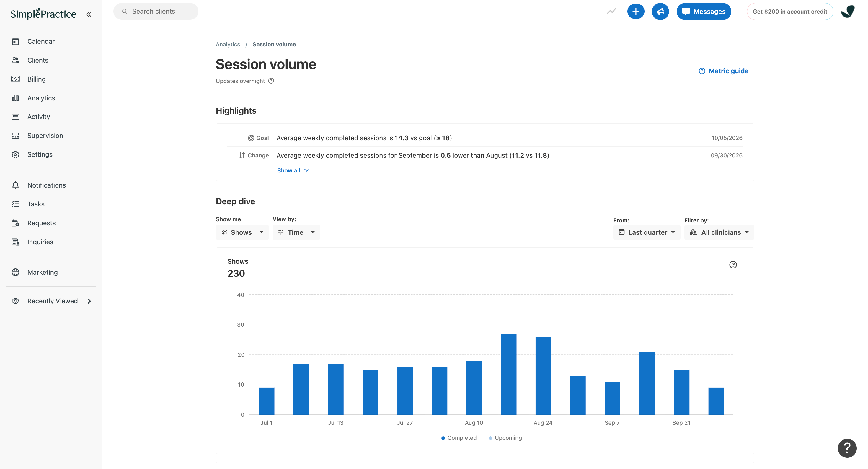
Task: Click the Requests calendar icon in sidebar
Action: tap(15, 223)
